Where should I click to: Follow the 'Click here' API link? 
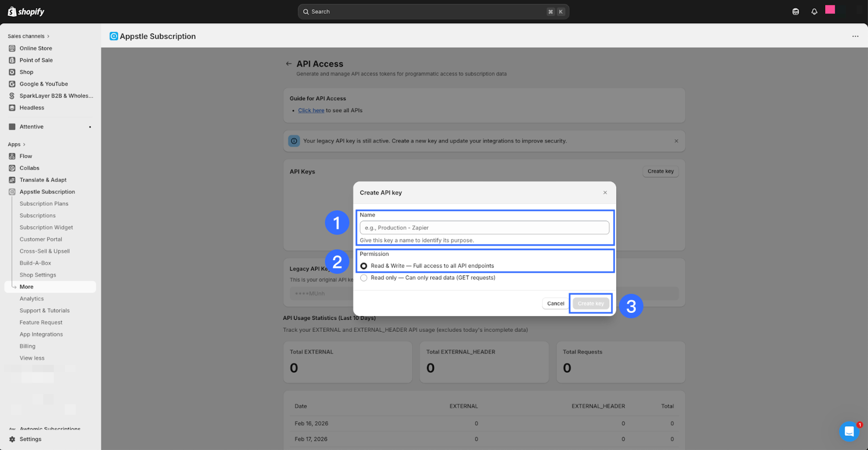(x=311, y=111)
